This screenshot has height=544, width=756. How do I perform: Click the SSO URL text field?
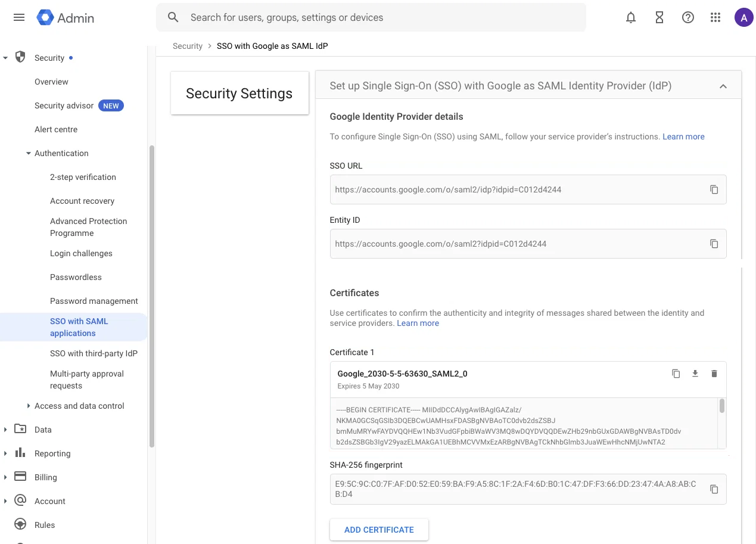tap(528, 189)
